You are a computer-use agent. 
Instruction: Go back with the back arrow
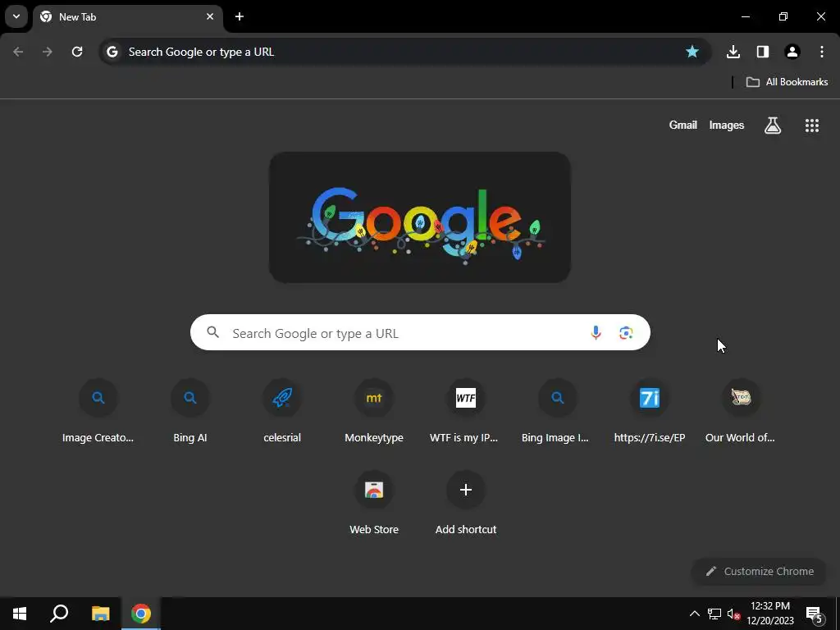[x=18, y=52]
